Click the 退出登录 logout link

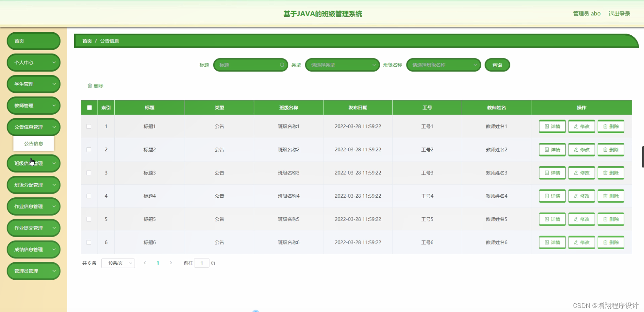pyautogui.click(x=619, y=13)
